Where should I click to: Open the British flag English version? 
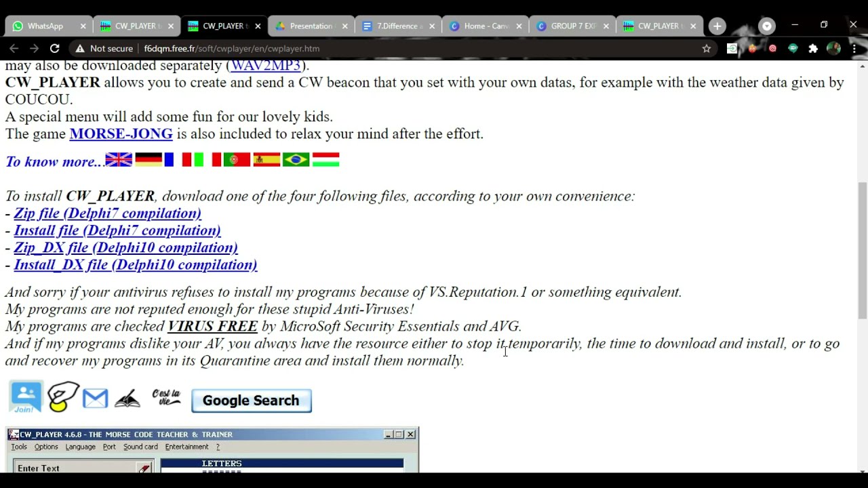pos(119,159)
